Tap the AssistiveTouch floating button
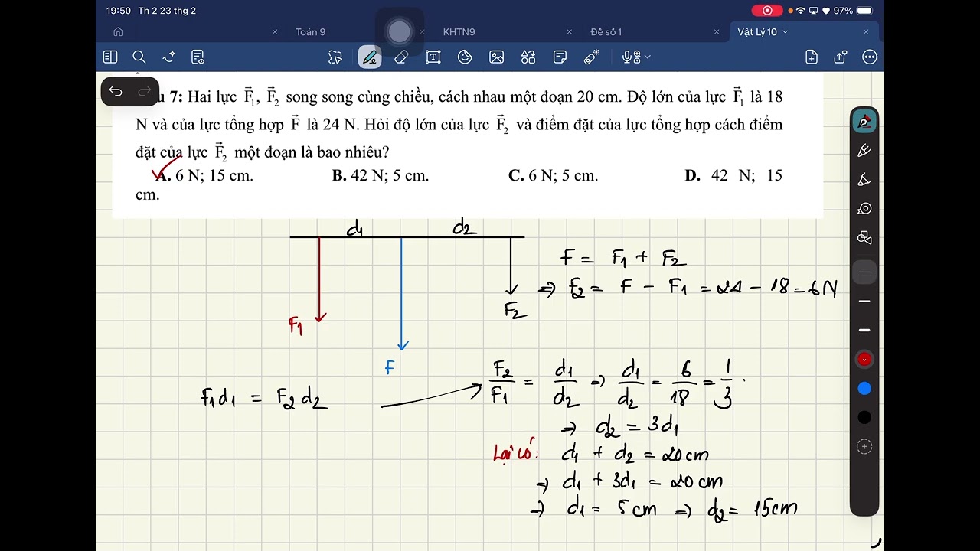 pos(399,31)
